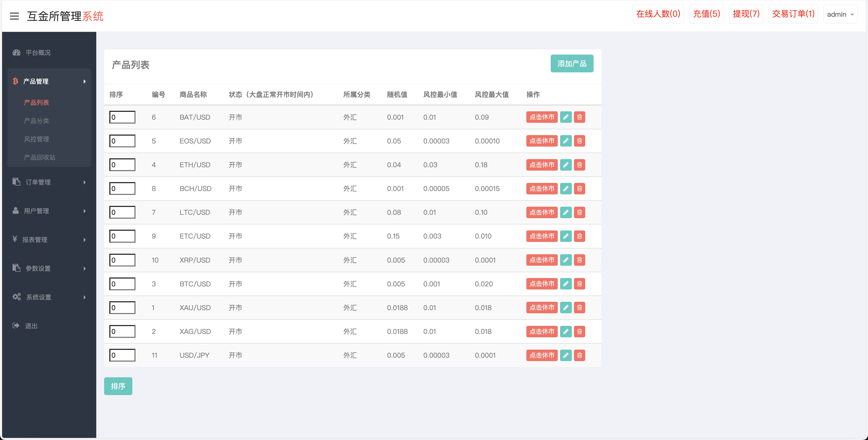This screenshot has width=868, height=440.
Task: Click the user icon beside 用户管理
Action: tap(16, 211)
